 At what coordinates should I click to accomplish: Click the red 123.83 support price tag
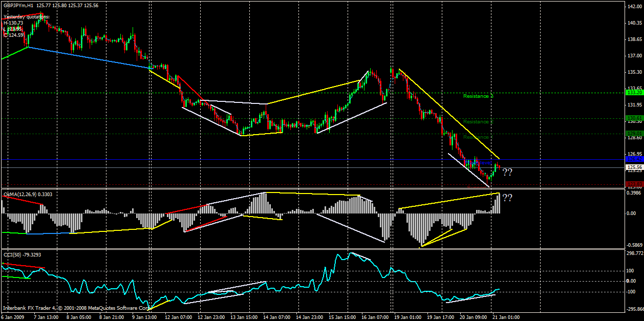[x=634, y=184]
